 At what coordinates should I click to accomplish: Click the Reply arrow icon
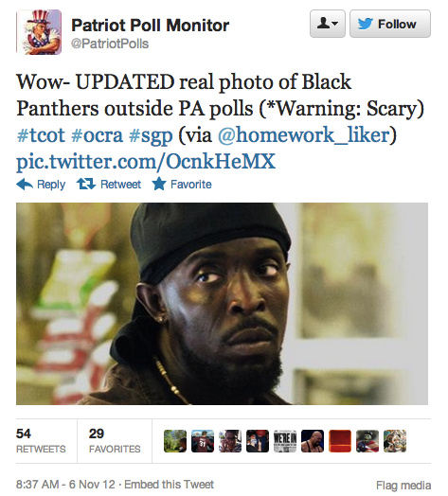[x=25, y=184]
